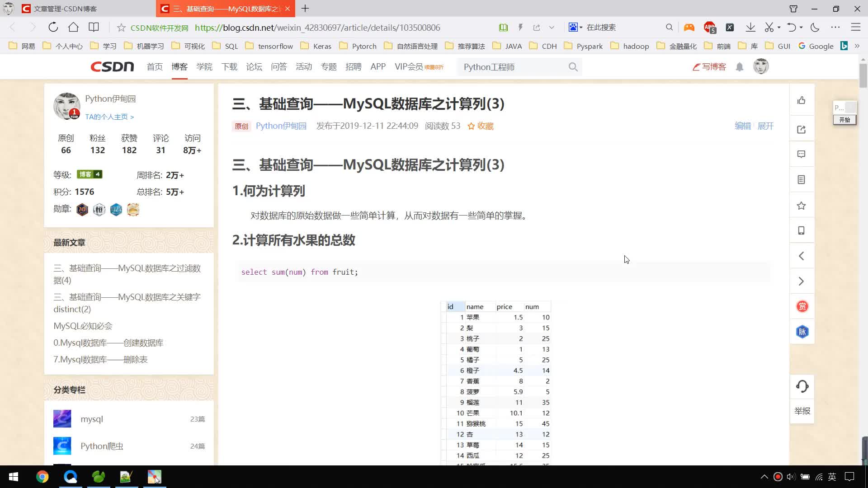The height and width of the screenshot is (488, 868).
Task: Open the article comment icon
Action: [801, 155]
